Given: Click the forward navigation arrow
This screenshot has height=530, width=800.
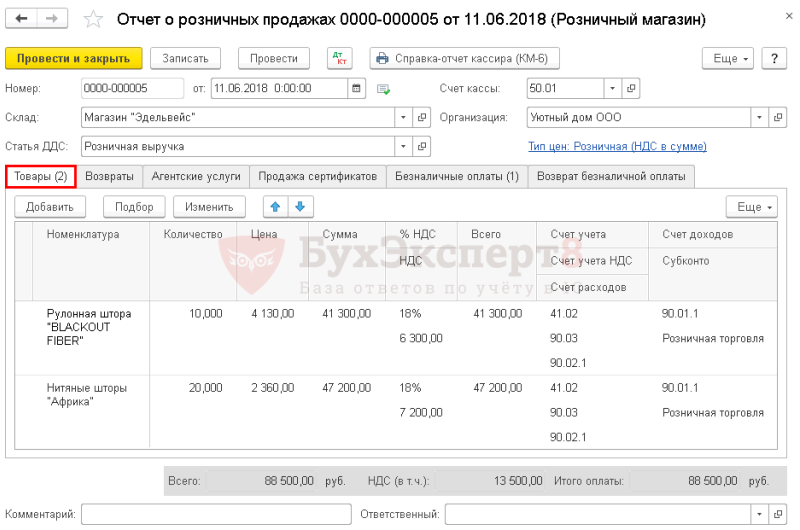Looking at the screenshot, I should 52,19.
